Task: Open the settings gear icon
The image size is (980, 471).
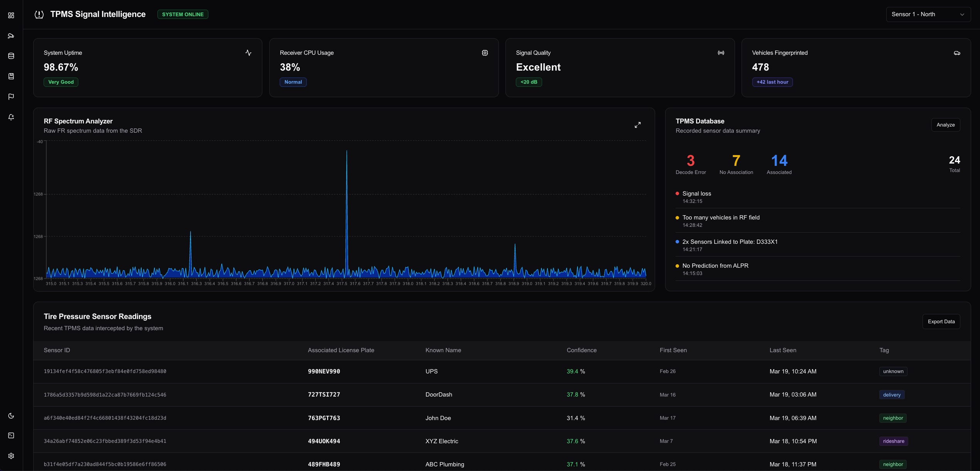Action: tap(11, 456)
